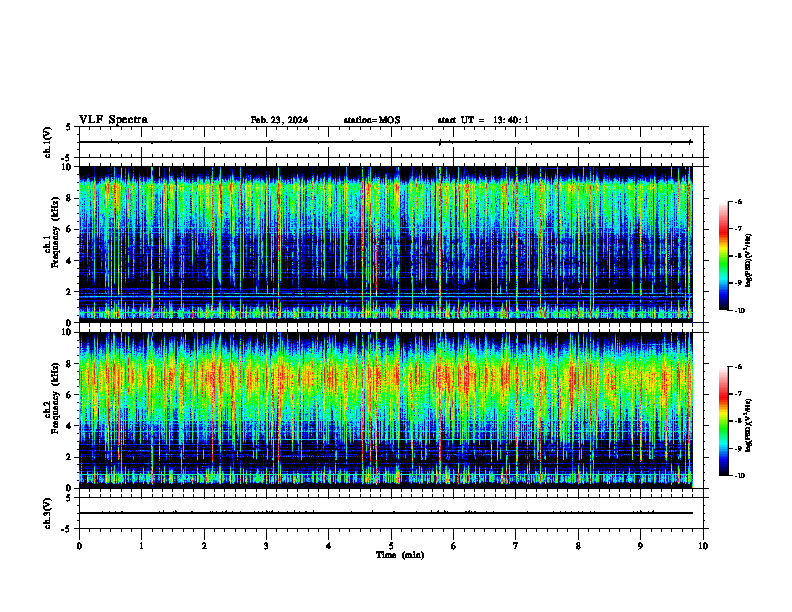Click the "start UT = 13:40: 1" text

pos(483,120)
